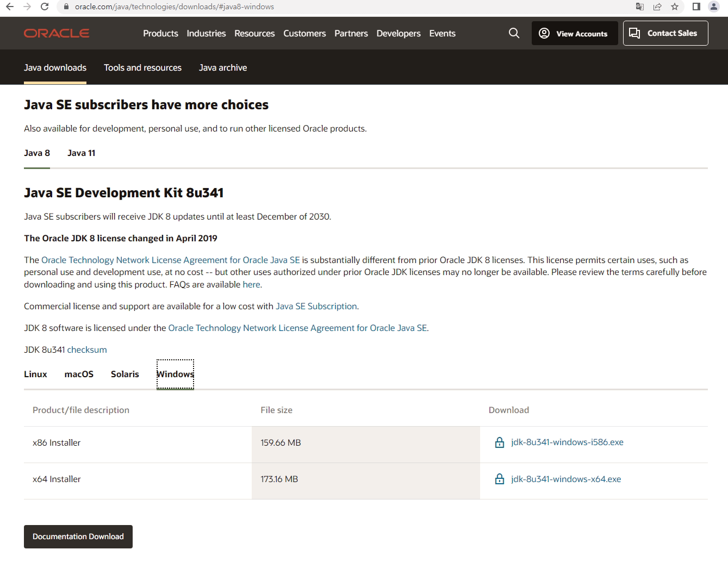Click the lock icon beside jdk-8u341-windows-i586.exe

coord(500,442)
